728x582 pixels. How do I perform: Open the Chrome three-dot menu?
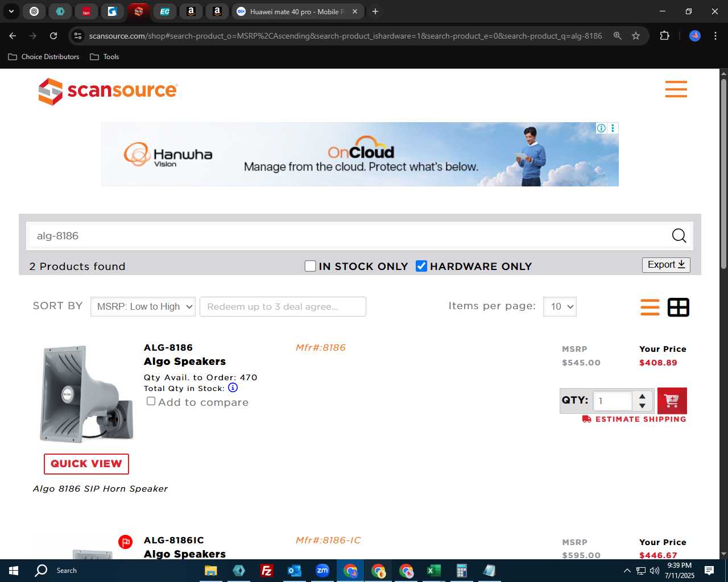[x=715, y=36]
